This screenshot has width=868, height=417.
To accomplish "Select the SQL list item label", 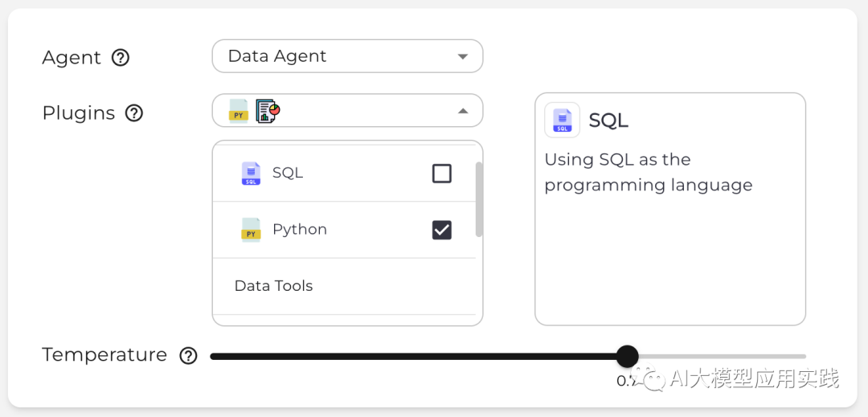I will click(x=288, y=174).
